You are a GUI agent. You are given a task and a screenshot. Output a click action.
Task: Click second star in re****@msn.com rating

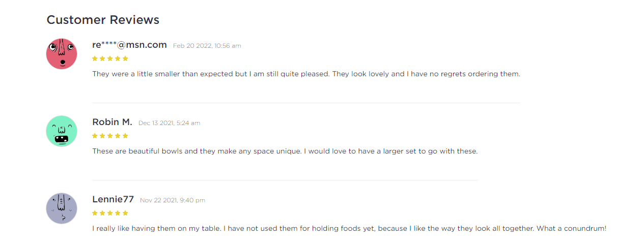pyautogui.click(x=102, y=58)
